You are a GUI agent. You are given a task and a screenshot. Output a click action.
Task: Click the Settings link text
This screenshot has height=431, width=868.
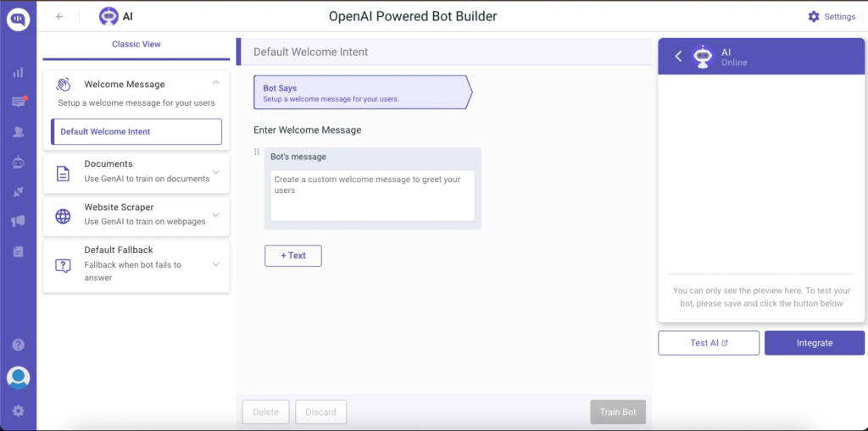click(840, 17)
